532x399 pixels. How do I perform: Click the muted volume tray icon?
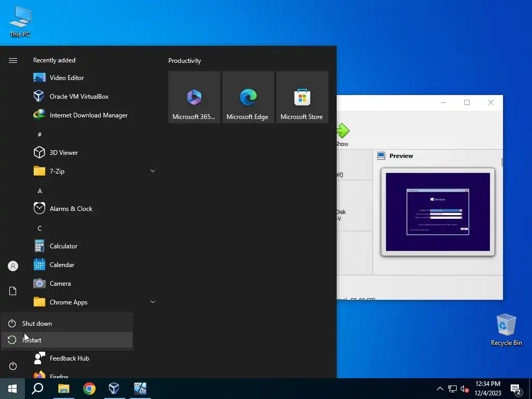464,389
